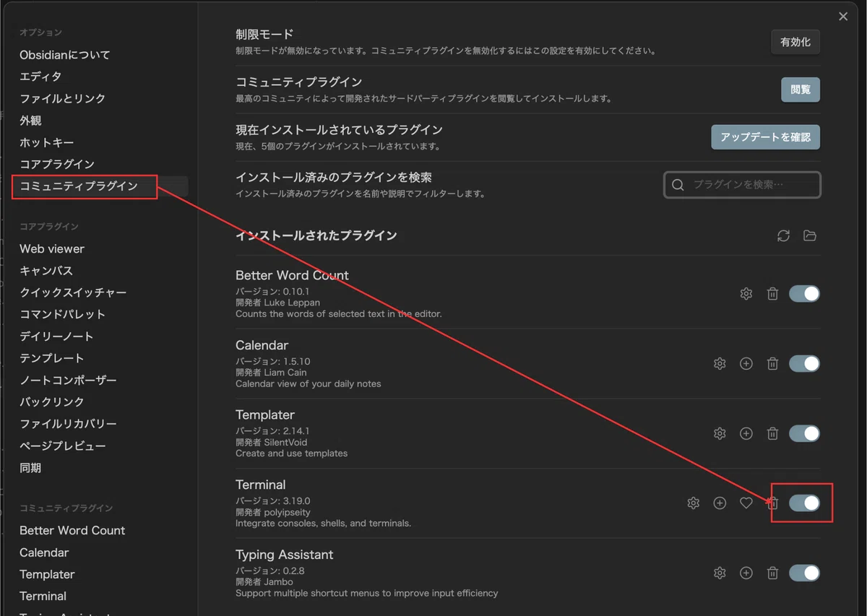Open plugins folder icon
The image size is (867, 616).
click(810, 236)
